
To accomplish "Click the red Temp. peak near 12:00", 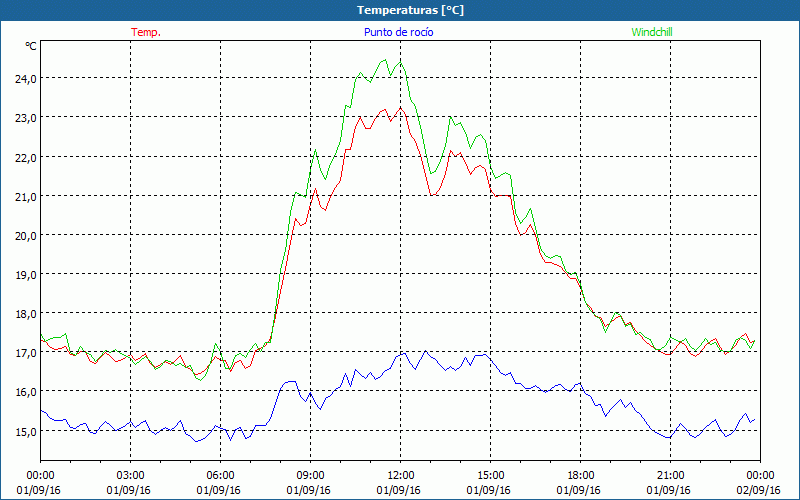I will point(401,108).
